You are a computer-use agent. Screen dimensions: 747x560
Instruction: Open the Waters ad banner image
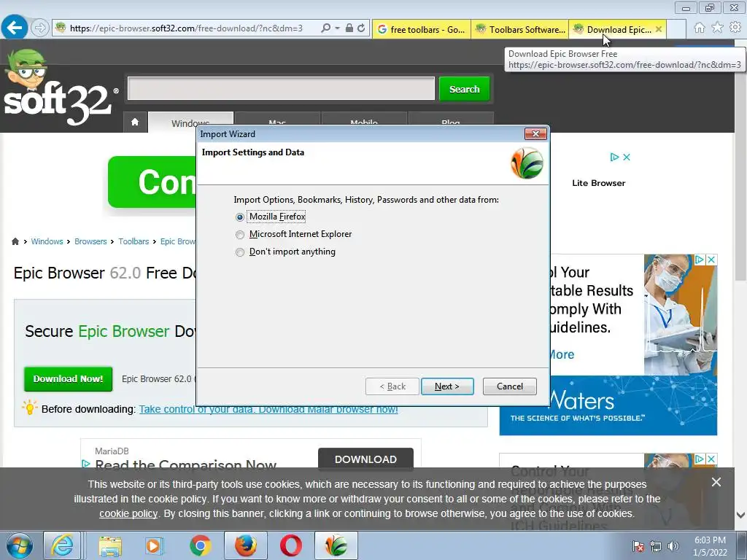[608, 405]
